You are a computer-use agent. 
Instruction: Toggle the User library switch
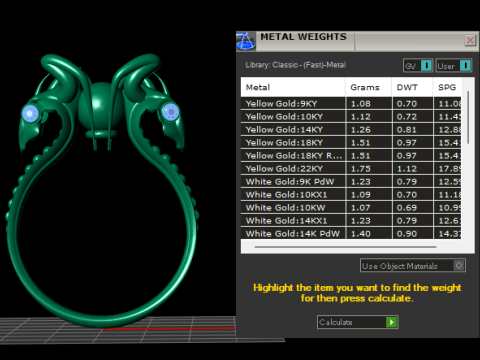[454, 66]
